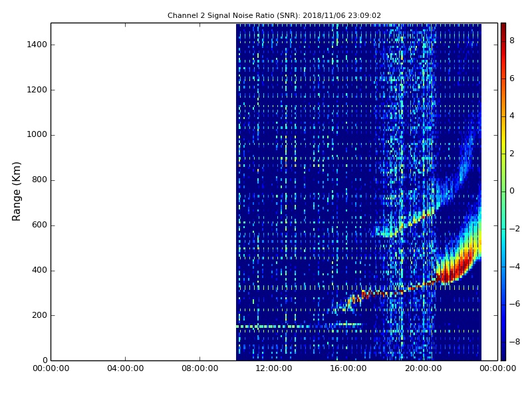
Task: Click the y-axis tick label 800
Action: [39, 180]
